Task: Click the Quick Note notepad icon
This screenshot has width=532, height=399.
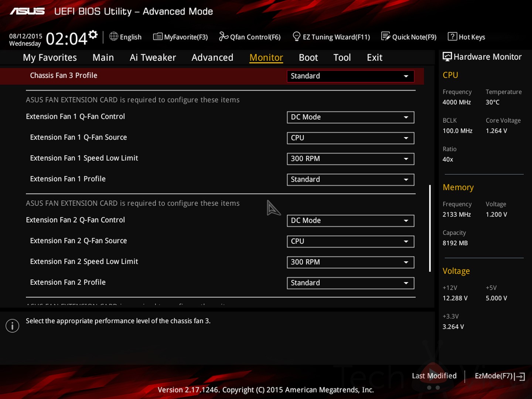Action: point(386,36)
